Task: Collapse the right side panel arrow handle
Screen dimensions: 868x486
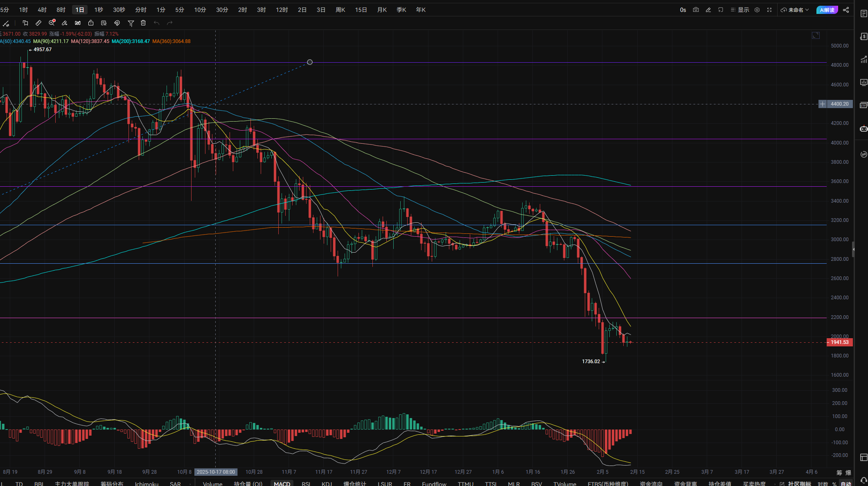Action: coord(853,249)
